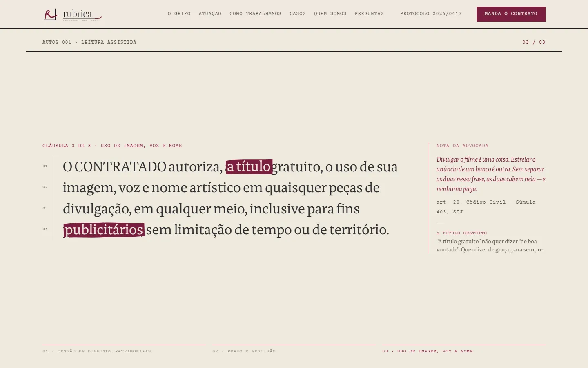This screenshot has width=588, height=368.
Task: Click the lawyer's note starting 'Divulgar o filme'
Action: click(491, 174)
